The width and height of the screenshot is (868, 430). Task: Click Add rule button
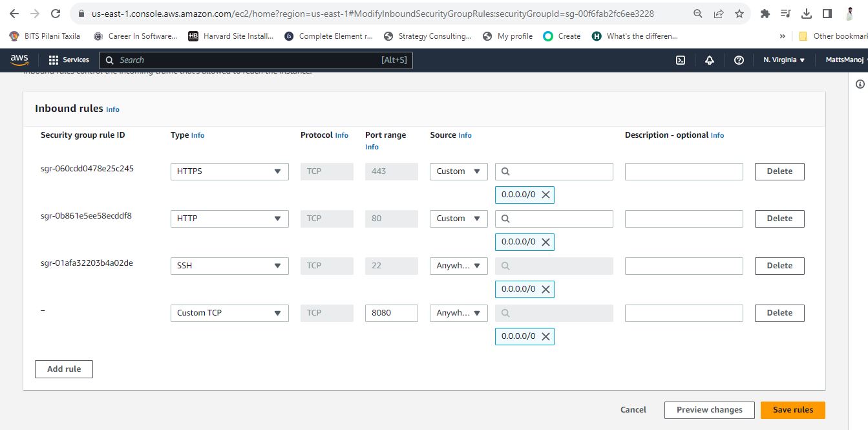point(64,369)
